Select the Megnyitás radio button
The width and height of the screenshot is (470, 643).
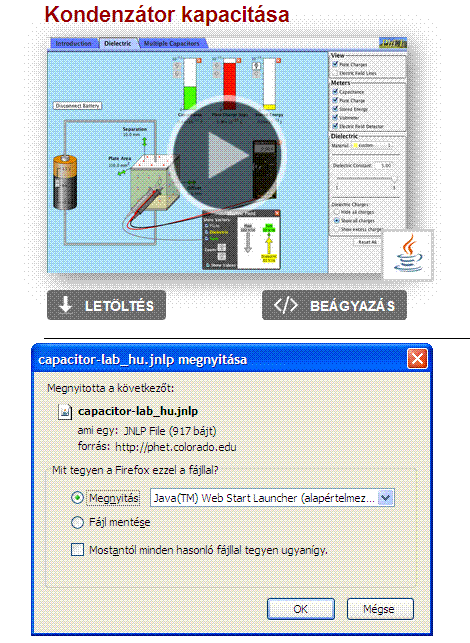coord(77,498)
